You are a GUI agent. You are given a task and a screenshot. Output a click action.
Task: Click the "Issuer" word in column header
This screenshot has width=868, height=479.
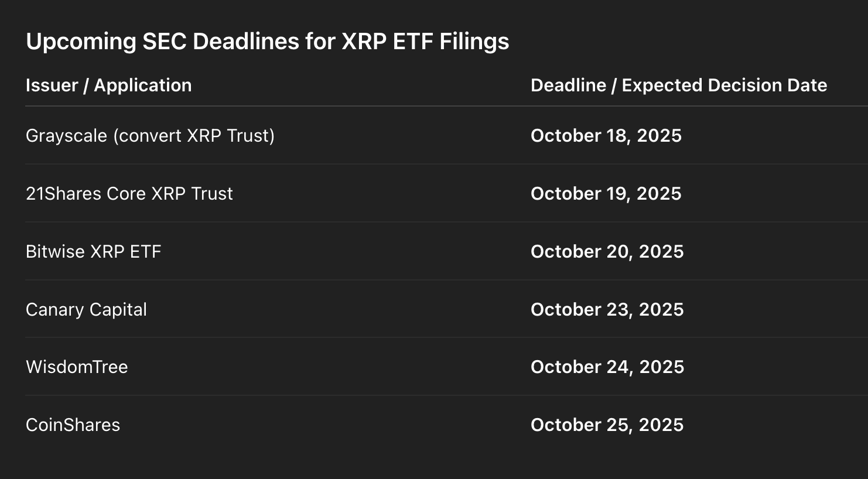(x=52, y=85)
